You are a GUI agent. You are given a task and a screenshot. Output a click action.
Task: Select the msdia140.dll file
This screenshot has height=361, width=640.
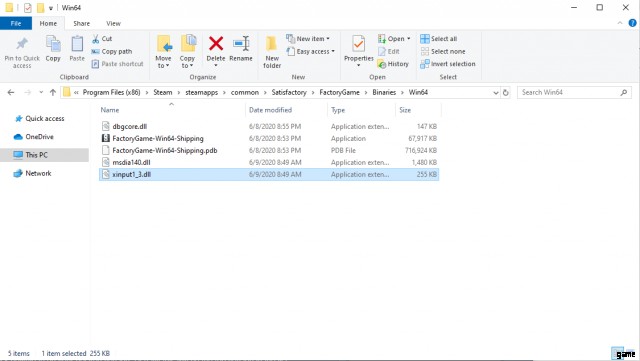click(x=269, y=163)
